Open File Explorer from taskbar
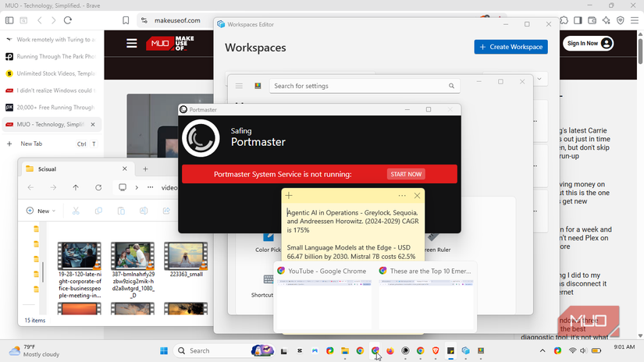 [345, 350]
